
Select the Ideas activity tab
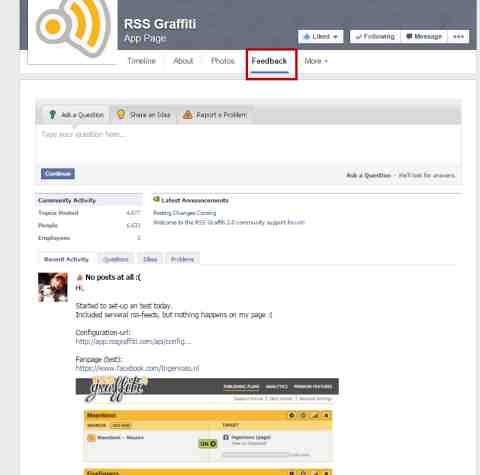pyautogui.click(x=150, y=259)
